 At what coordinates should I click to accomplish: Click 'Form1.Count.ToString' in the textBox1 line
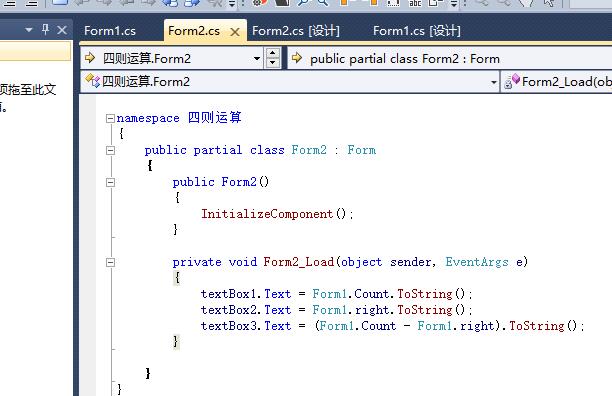[x=382, y=294]
